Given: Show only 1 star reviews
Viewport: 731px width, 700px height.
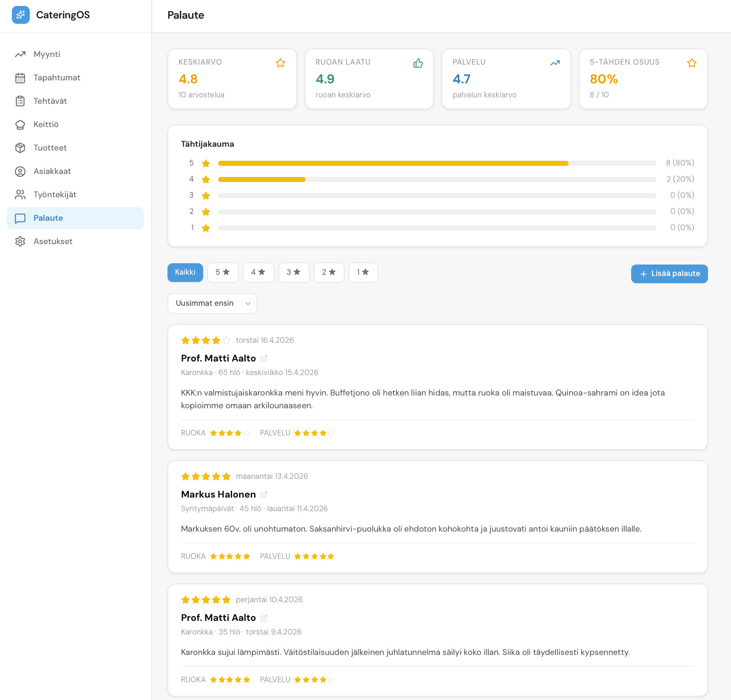Looking at the screenshot, I should tap(363, 272).
